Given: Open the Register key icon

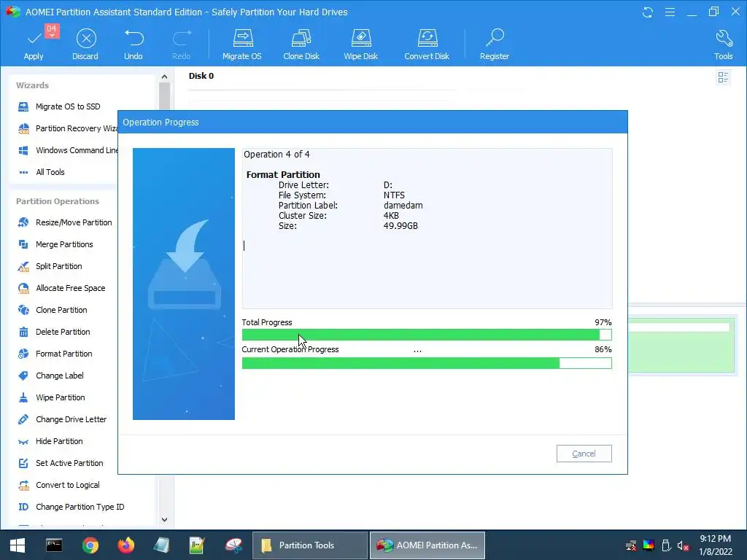Looking at the screenshot, I should (495, 44).
